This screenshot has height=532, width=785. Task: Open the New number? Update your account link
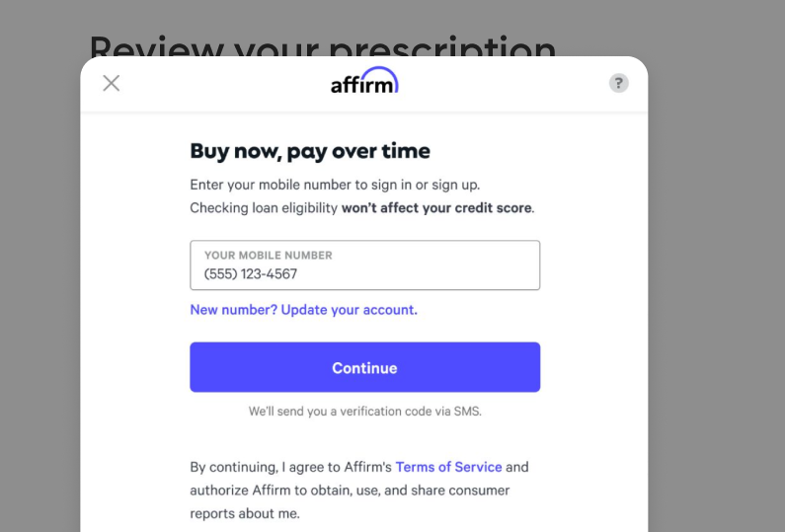click(x=303, y=310)
